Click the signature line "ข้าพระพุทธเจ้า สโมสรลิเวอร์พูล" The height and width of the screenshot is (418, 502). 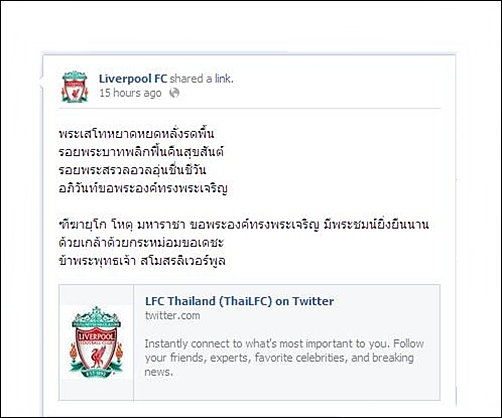tap(142, 261)
